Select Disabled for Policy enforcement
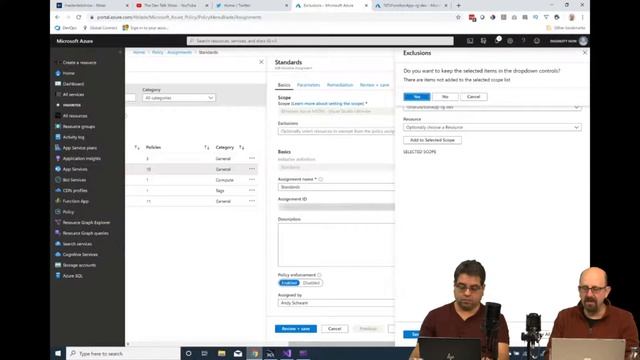 tap(311, 283)
